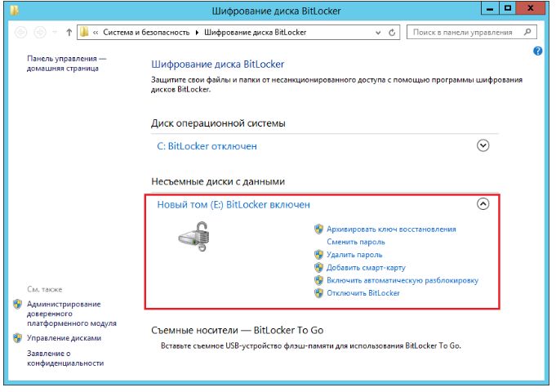Viewport: 556px width, 392px height.
Task: Open 'Панель управления — домашняя страница'
Action: (x=67, y=64)
